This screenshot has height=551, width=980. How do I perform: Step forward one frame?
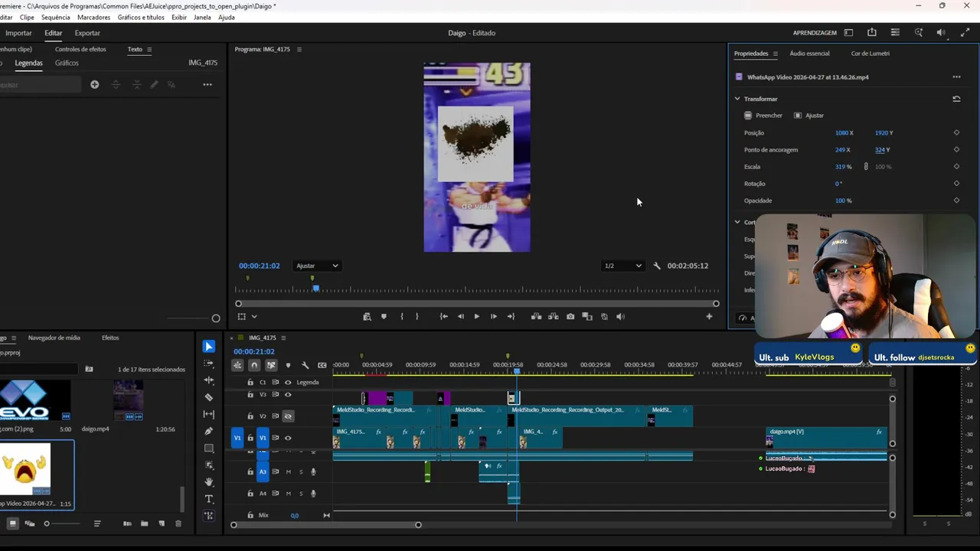pyautogui.click(x=493, y=316)
